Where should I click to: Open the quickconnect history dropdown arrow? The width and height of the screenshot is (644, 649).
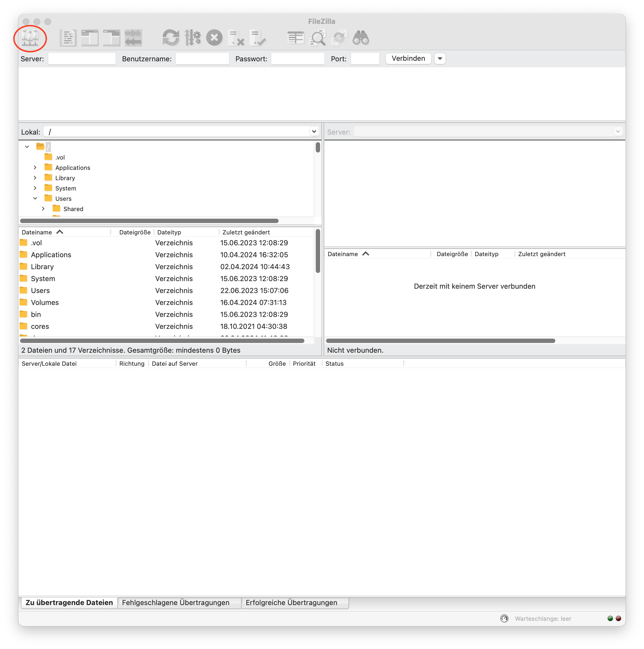pyautogui.click(x=440, y=58)
